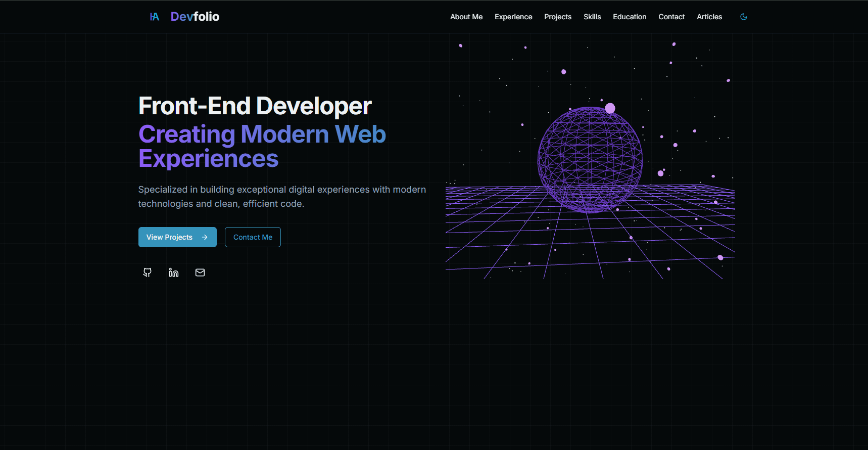
Task: Click the IA logo icon
Action: 155,17
